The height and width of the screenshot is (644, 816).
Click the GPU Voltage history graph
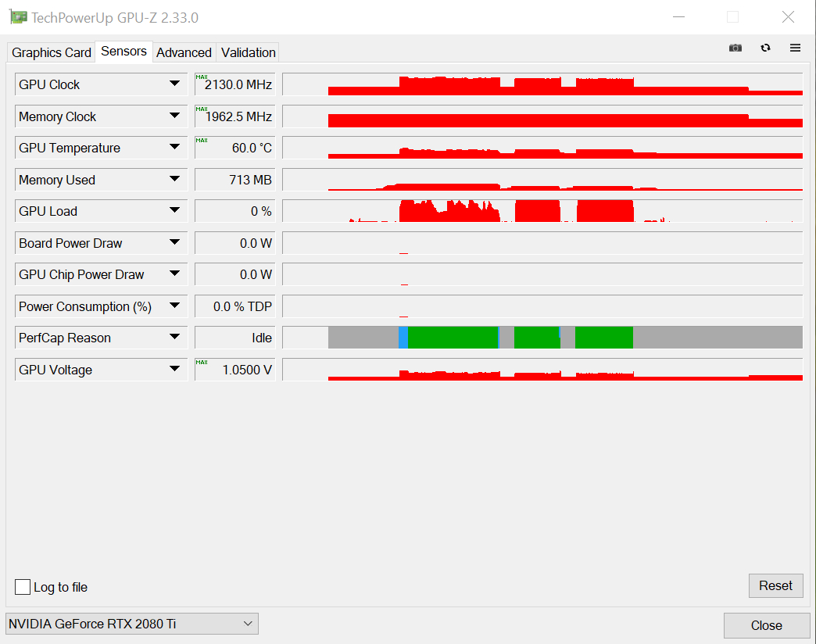pyautogui.click(x=542, y=370)
